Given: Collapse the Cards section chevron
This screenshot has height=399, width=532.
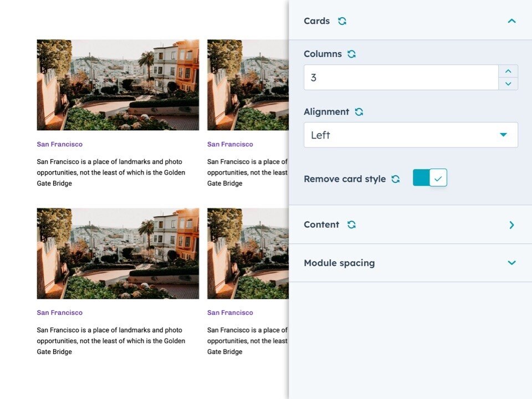Looking at the screenshot, I should pyautogui.click(x=511, y=21).
